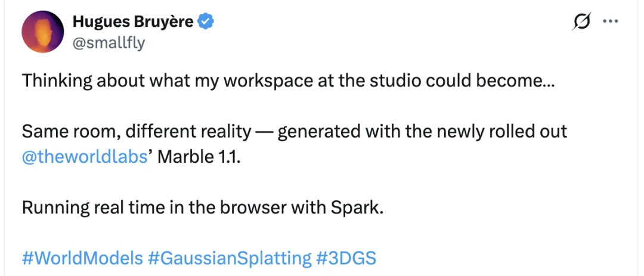This screenshot has height=276, width=644.
Task: Open the #WorldModels hashtag
Action: (x=82, y=258)
